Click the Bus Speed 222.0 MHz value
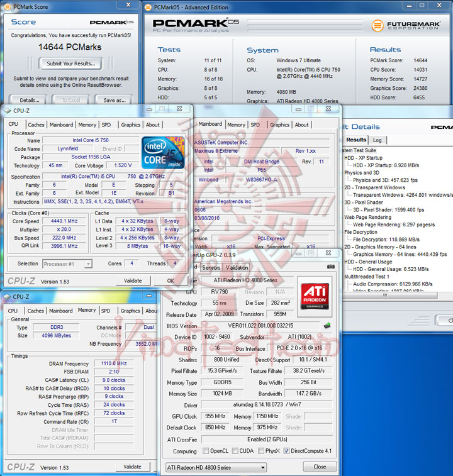The width and height of the screenshot is (453, 476). click(64, 238)
